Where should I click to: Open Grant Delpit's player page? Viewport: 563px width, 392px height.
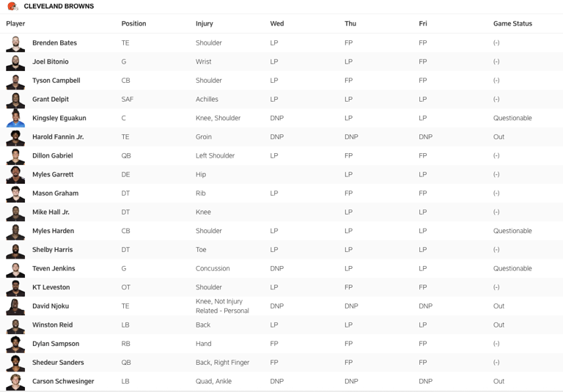(x=51, y=100)
